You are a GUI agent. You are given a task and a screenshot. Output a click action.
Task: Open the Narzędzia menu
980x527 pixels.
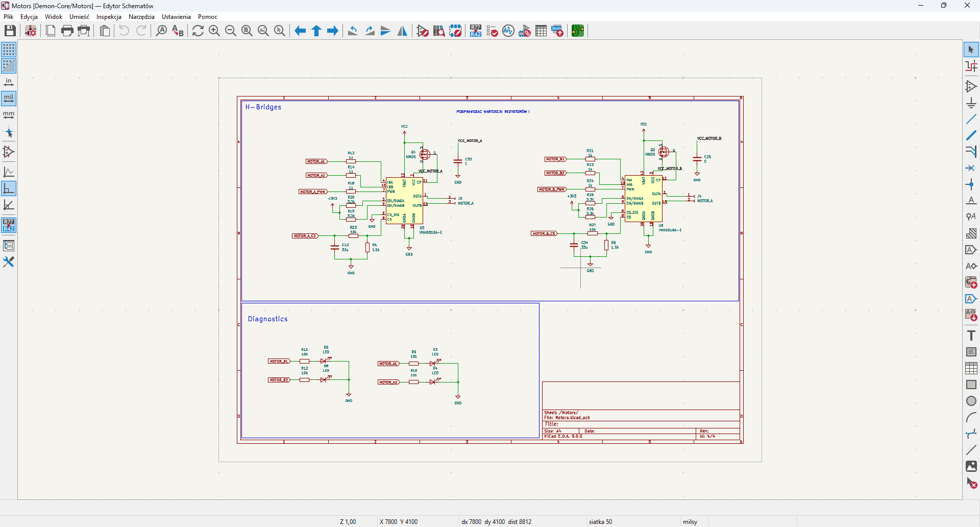(141, 17)
